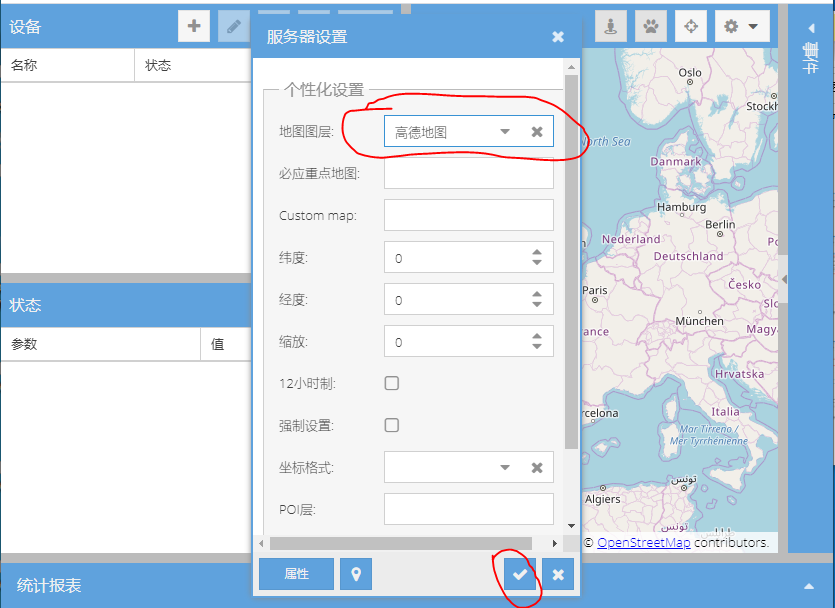Enable the 12小时制 checkbox
Screen dimensions: 835x608
pos(392,383)
